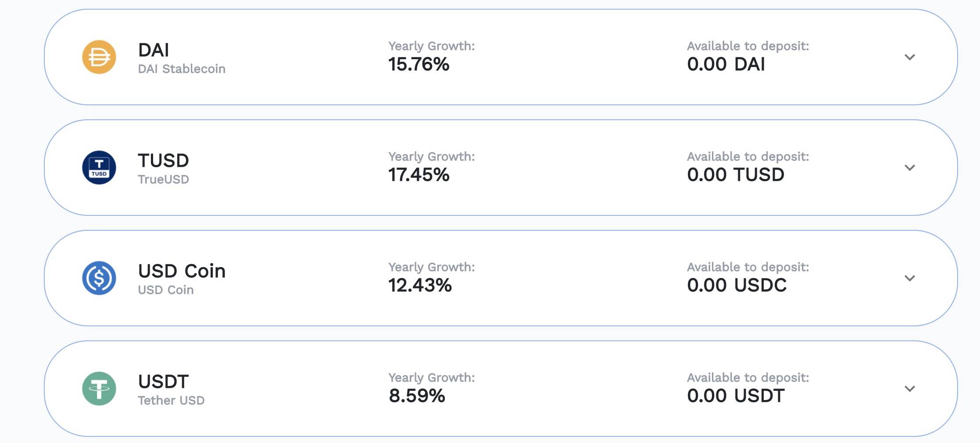Viewport: 980px width, 443px height.
Task: Click the DAI Stablecoin subtitle
Action: tap(182, 69)
